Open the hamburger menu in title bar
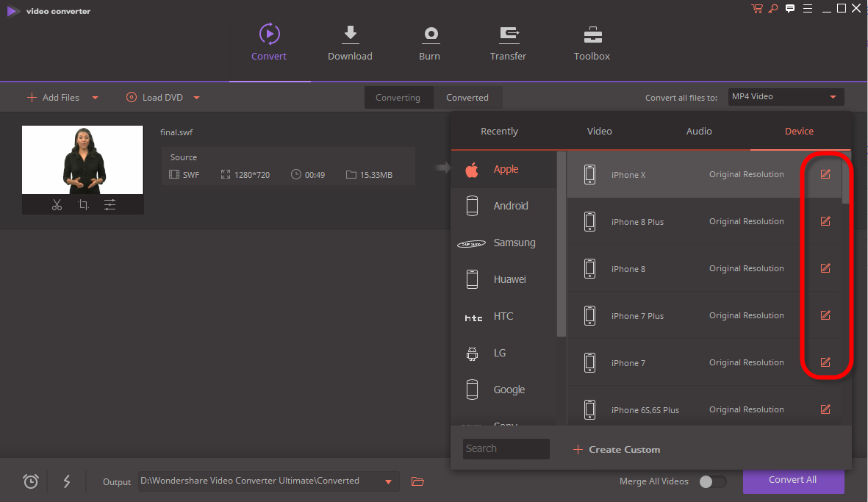868x502 pixels. [808, 8]
